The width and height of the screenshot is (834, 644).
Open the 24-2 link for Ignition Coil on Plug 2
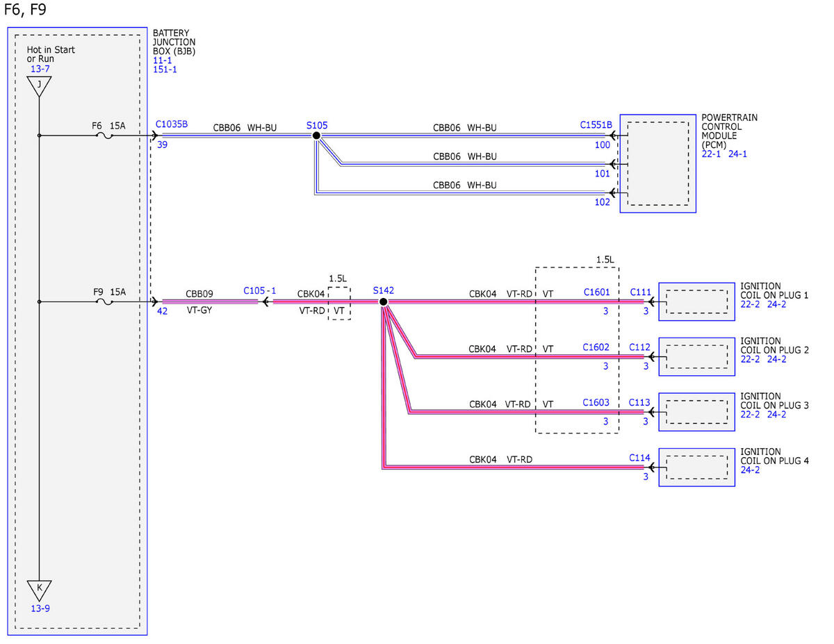pos(777,359)
